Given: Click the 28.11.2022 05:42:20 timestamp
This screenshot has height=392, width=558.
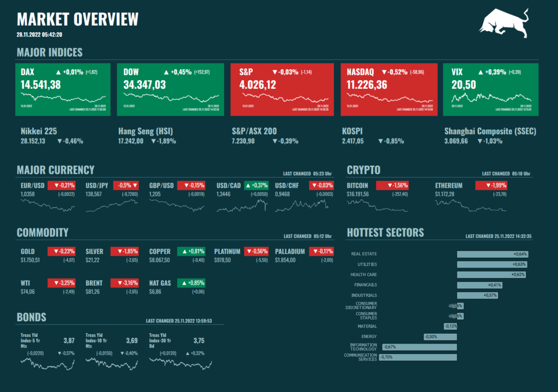Looking at the screenshot, I should point(39,34).
